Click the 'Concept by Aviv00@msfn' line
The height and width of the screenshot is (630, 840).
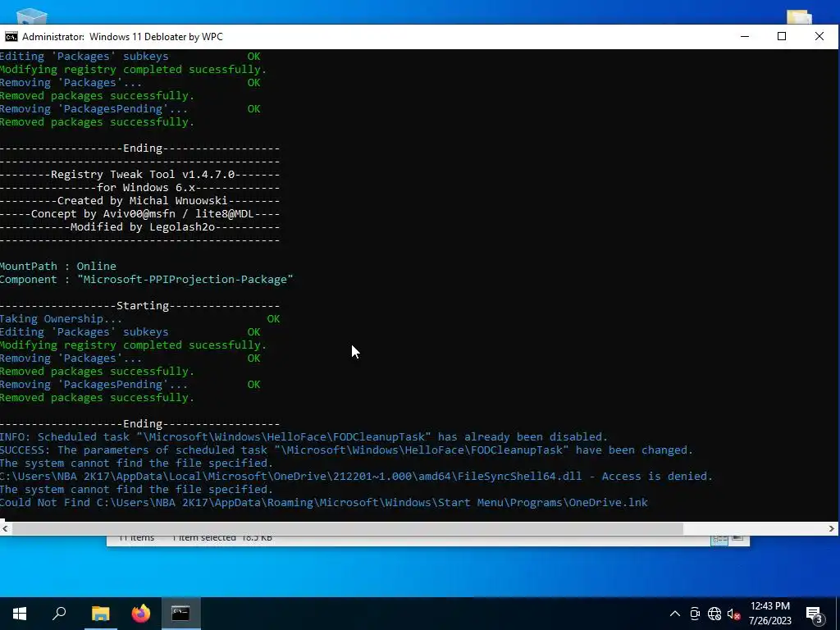tap(139, 214)
